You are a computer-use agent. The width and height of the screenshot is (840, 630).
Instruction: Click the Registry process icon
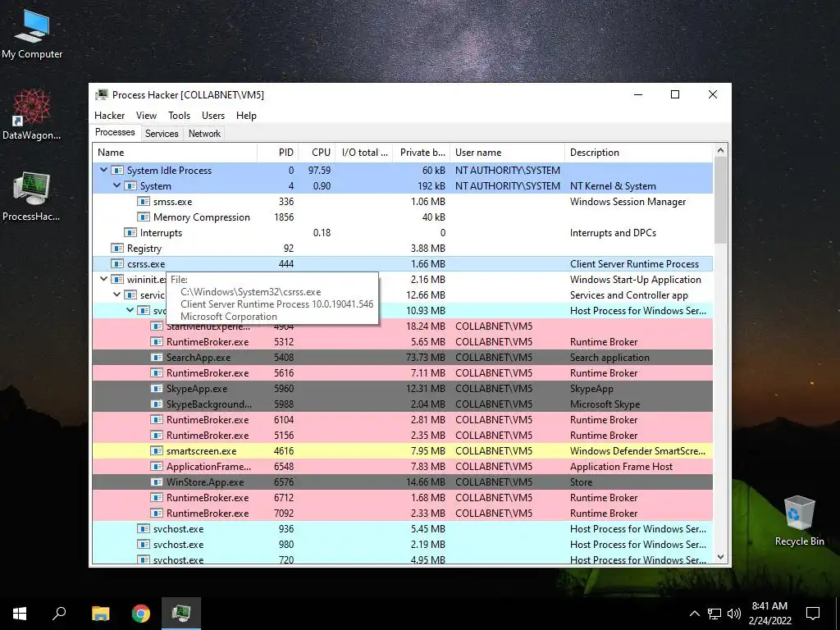click(x=116, y=248)
